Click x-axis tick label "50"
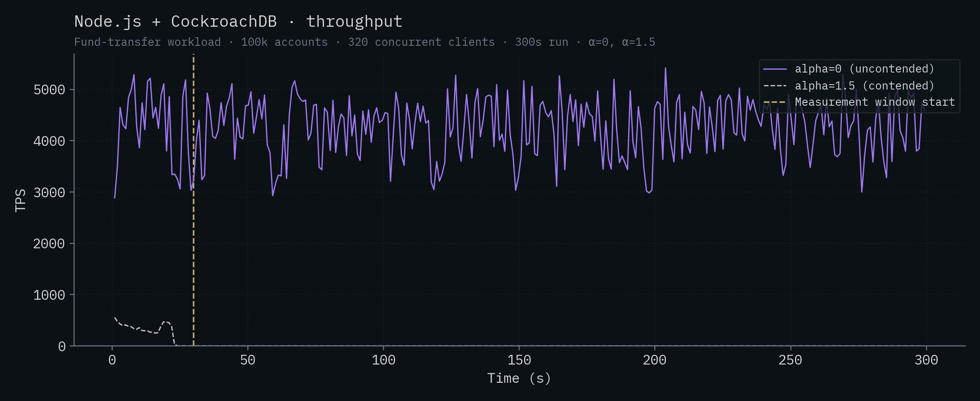Viewport: 980px width, 401px height. point(248,360)
